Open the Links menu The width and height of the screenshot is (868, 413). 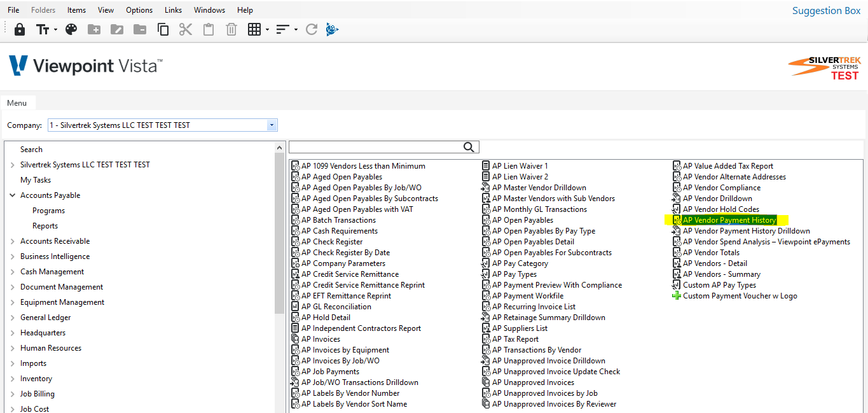(x=173, y=10)
